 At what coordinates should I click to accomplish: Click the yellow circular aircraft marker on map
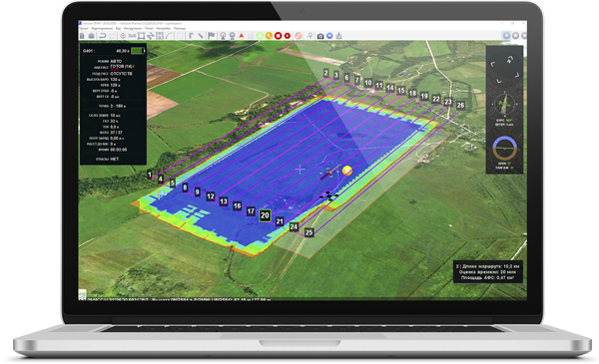346,171
